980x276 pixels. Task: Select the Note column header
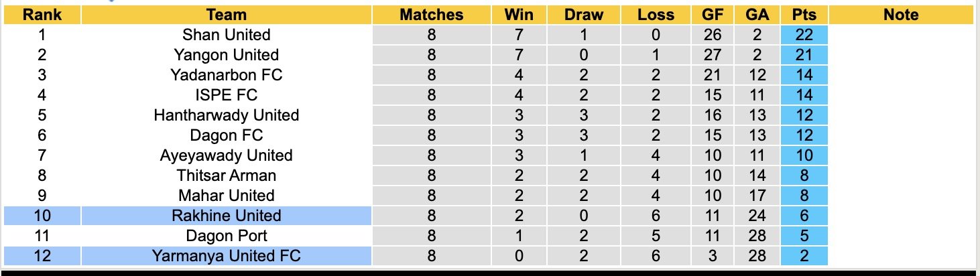[x=900, y=15]
